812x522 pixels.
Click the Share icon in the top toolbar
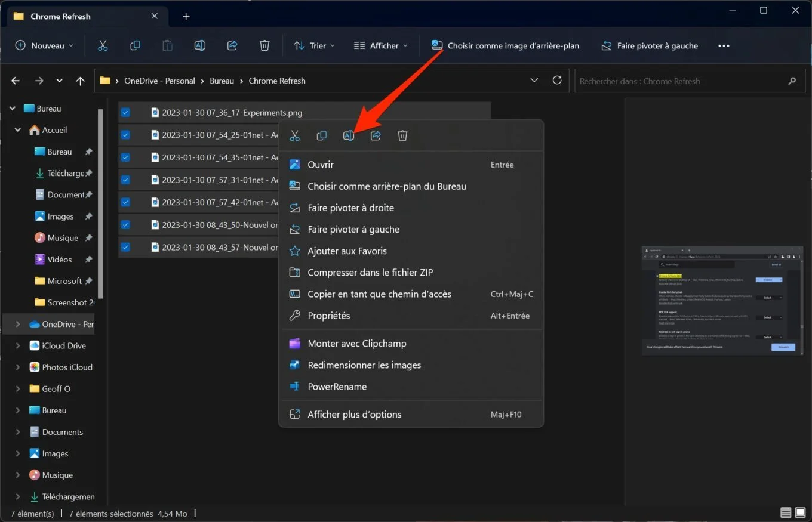233,45
